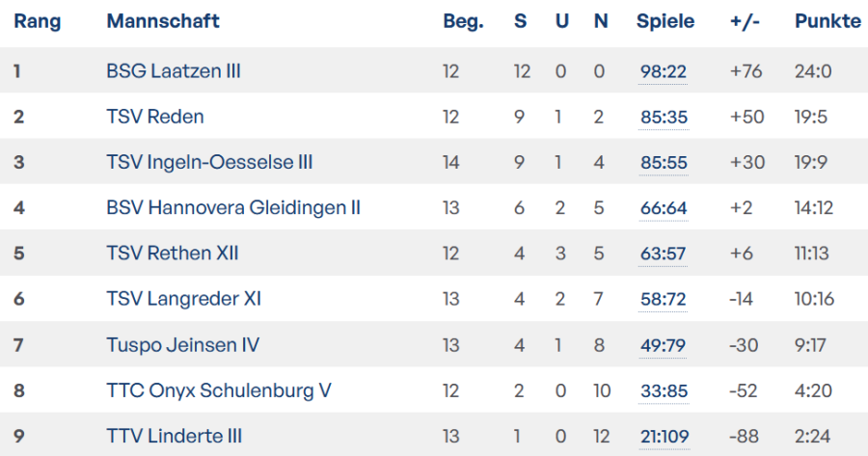The image size is (868, 456).
Task: Open BSV Hannovera Gleidingen II team
Action: 233,208
